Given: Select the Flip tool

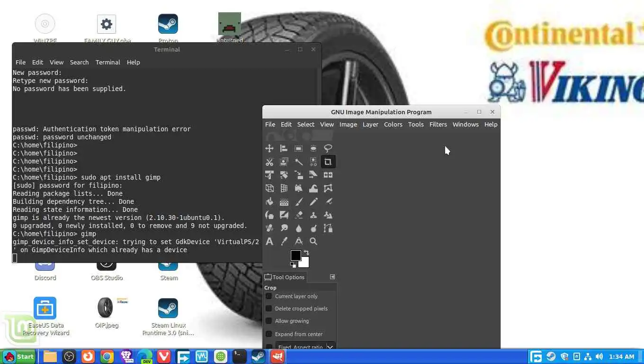Looking at the screenshot, I should tap(328, 175).
